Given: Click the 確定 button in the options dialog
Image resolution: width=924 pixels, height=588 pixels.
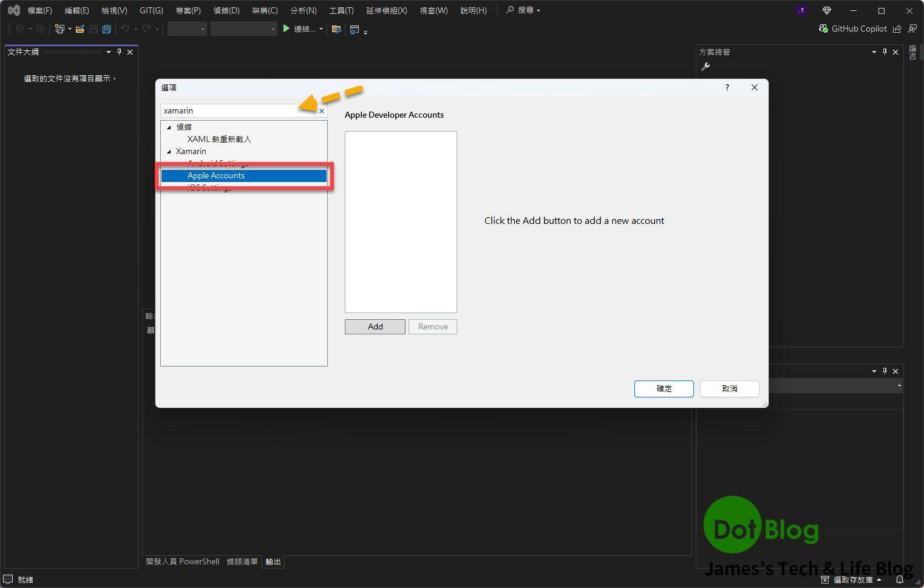Looking at the screenshot, I should [664, 389].
